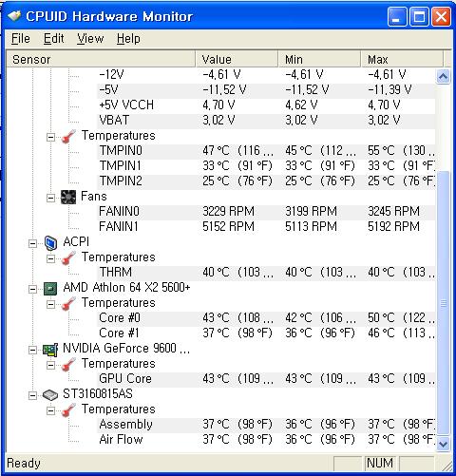Image resolution: width=456 pixels, height=476 pixels.
Task: Select the TMPIN2 temperature row
Action: (x=266, y=181)
